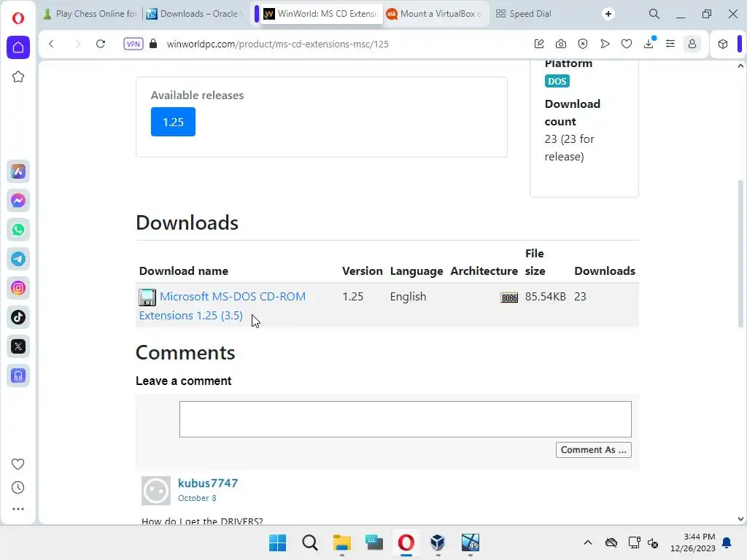This screenshot has width=747, height=560.
Task: Click inside the comment text box
Action: 406,419
